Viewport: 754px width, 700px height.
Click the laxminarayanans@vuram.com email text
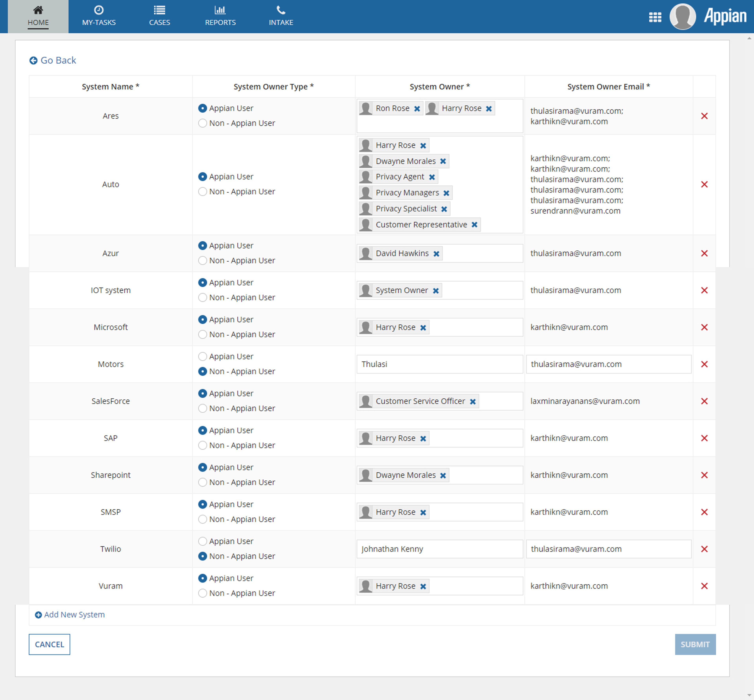(x=585, y=401)
